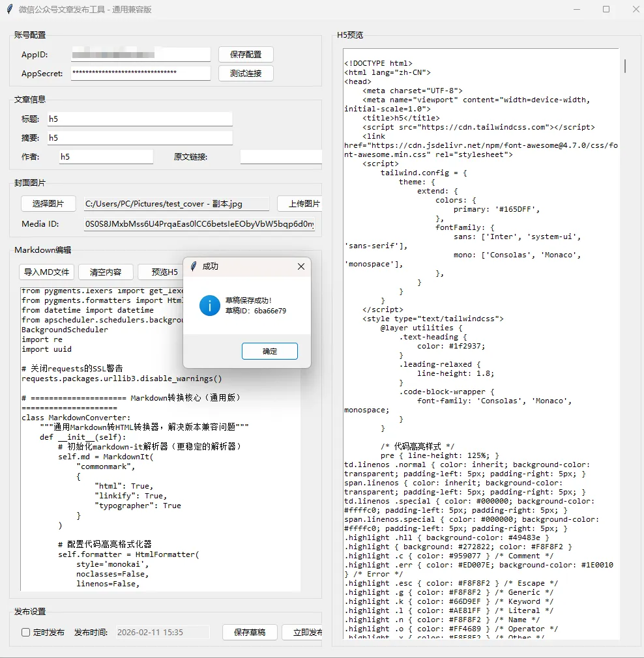Image resolution: width=644 pixels, height=658 pixels.
Task: Click 'pre { line-height: 125%; }' line
Action: pyautogui.click(x=440, y=456)
